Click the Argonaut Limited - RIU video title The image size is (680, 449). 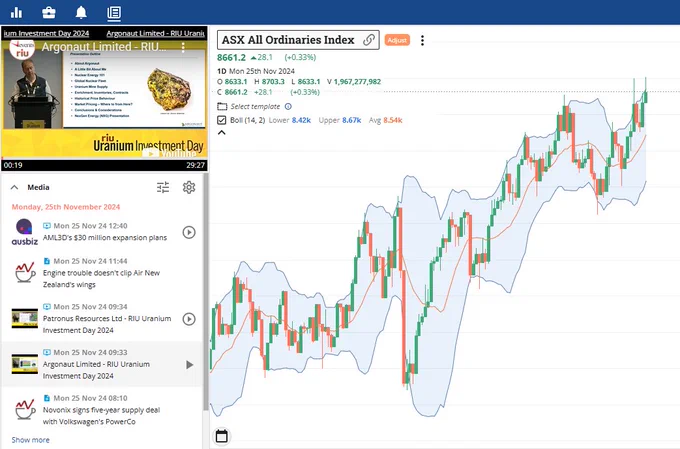104,46
